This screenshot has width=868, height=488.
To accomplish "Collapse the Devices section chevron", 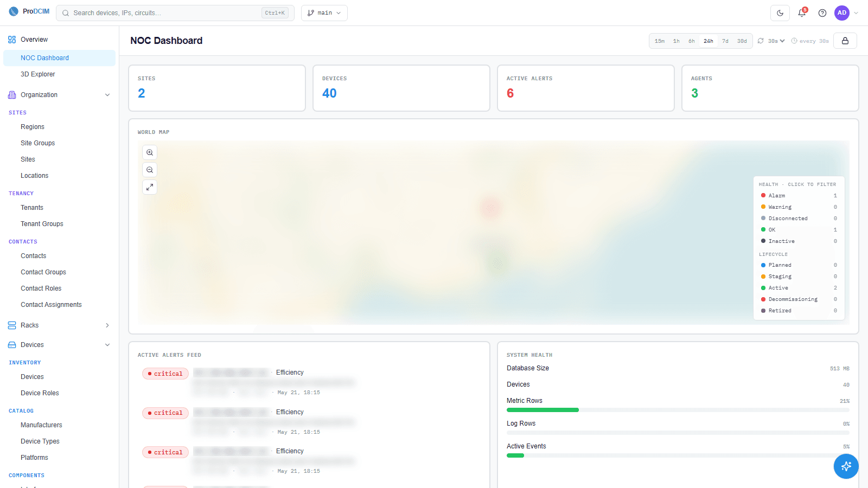I will click(107, 345).
